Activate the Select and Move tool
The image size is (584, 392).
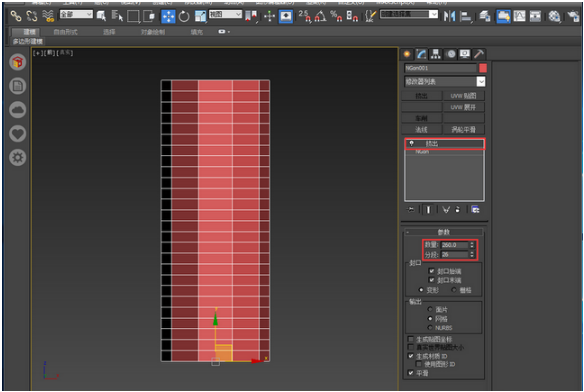(168, 16)
